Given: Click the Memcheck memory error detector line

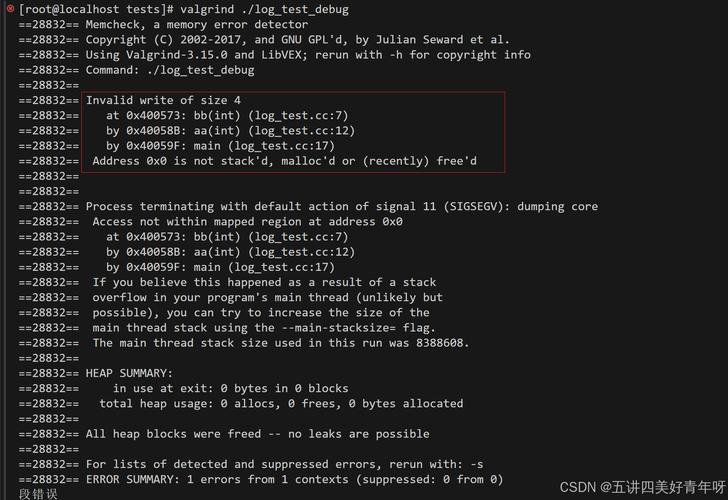Looking at the screenshot, I should [197, 25].
